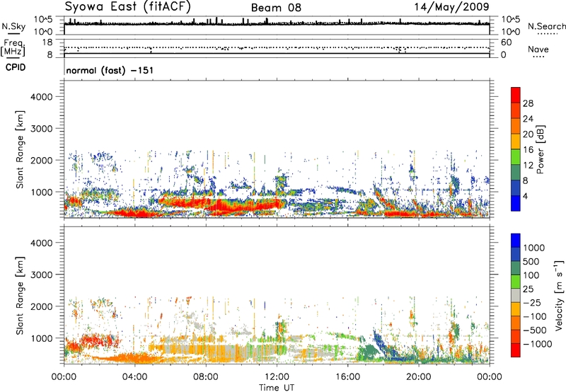Screen dimensions: 566x392
Task: Click the '04:00' time axis label
Action: click(x=134, y=377)
